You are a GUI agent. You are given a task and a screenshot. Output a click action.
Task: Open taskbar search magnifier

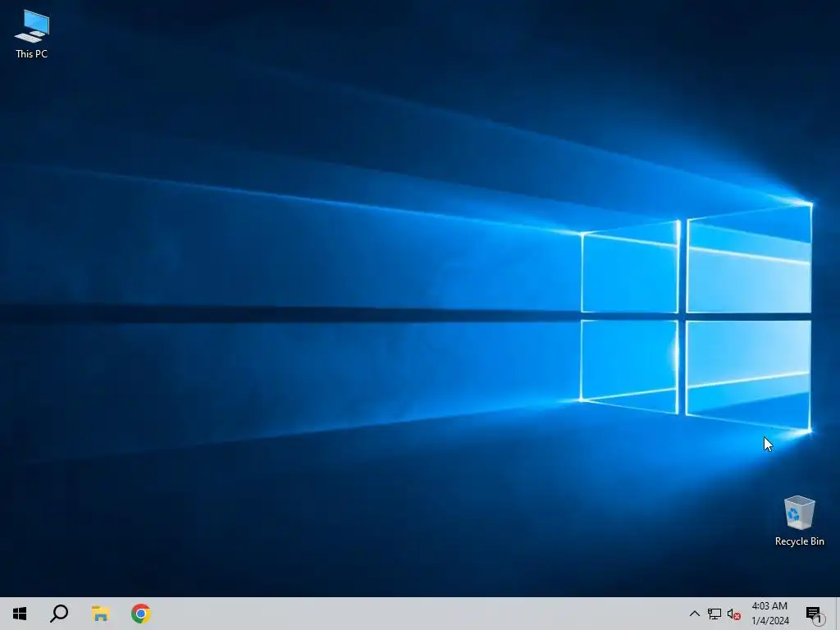pos(59,614)
